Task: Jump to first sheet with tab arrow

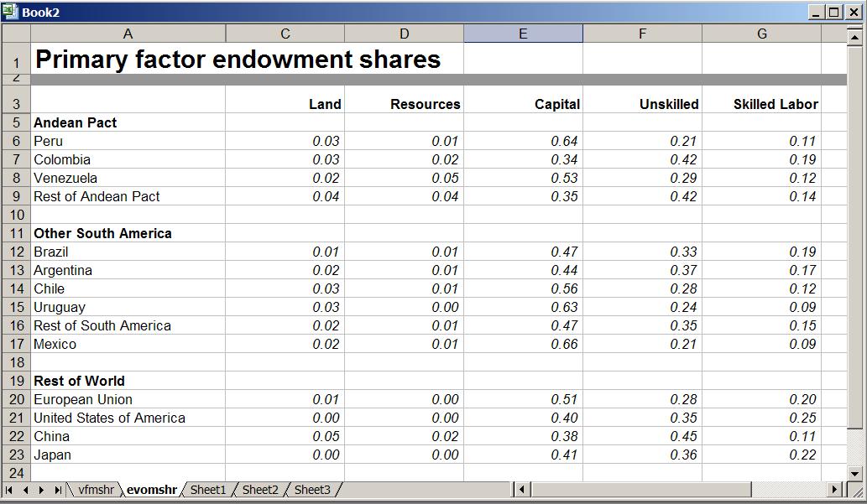Action: 10,490
